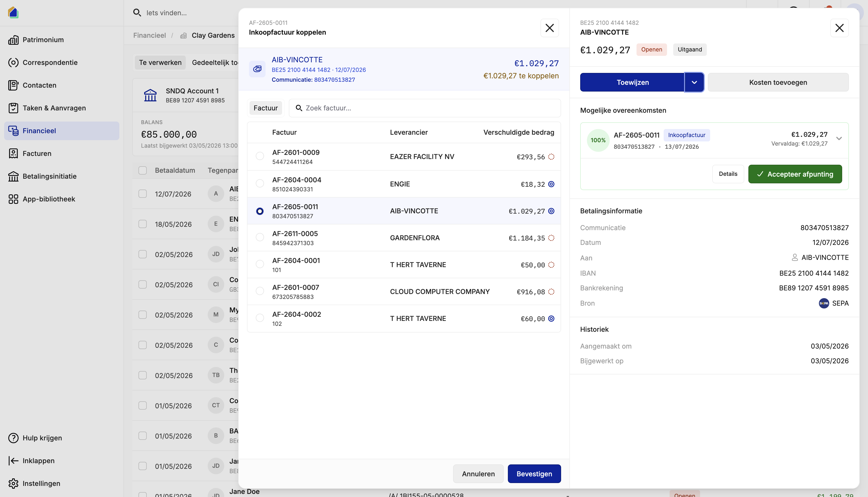This screenshot has height=497, width=868.
Task: Click the Bevestigen button
Action: pyautogui.click(x=534, y=474)
